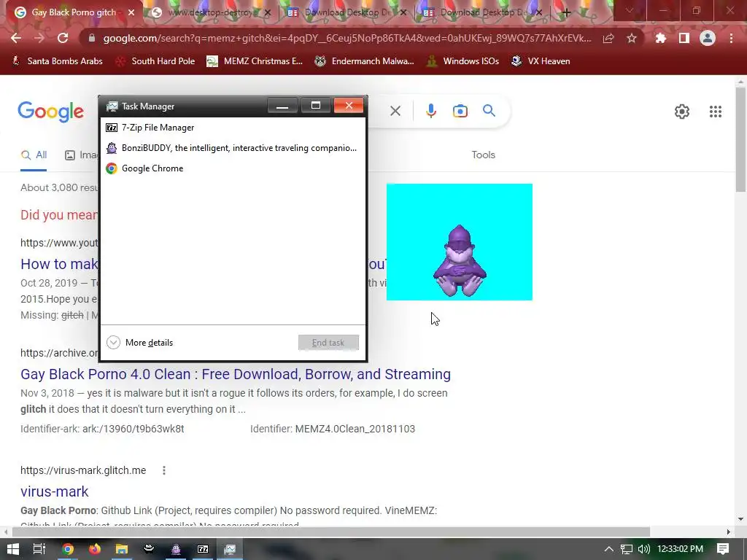This screenshot has height=560, width=747.
Task: Open the virus-mark search result
Action: [x=54, y=491]
